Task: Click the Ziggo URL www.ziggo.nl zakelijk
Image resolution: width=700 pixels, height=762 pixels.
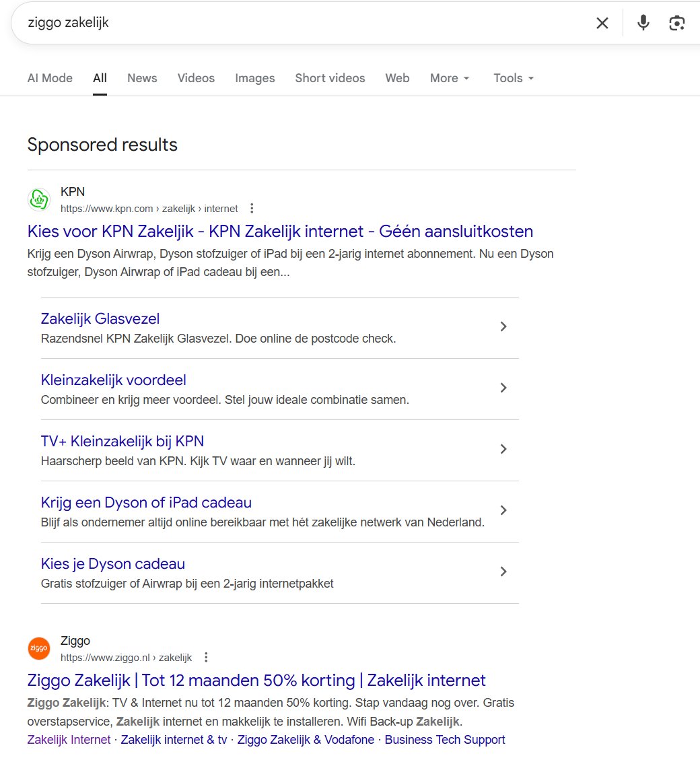Action: tap(127, 658)
